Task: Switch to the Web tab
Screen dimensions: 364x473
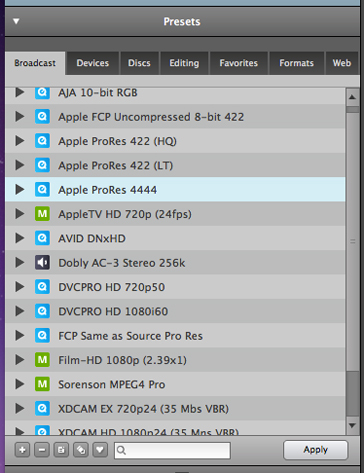Action: coord(342,63)
